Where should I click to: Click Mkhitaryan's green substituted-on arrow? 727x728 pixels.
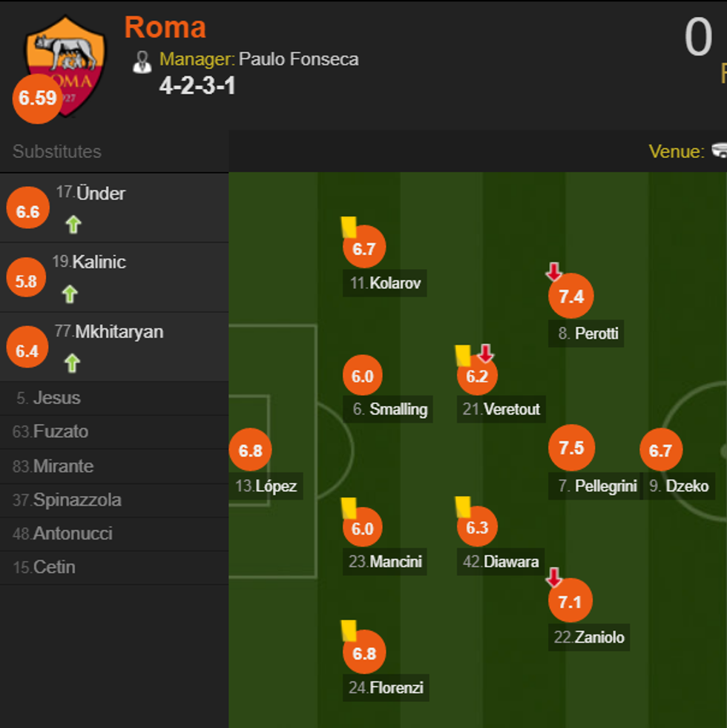tap(71, 363)
